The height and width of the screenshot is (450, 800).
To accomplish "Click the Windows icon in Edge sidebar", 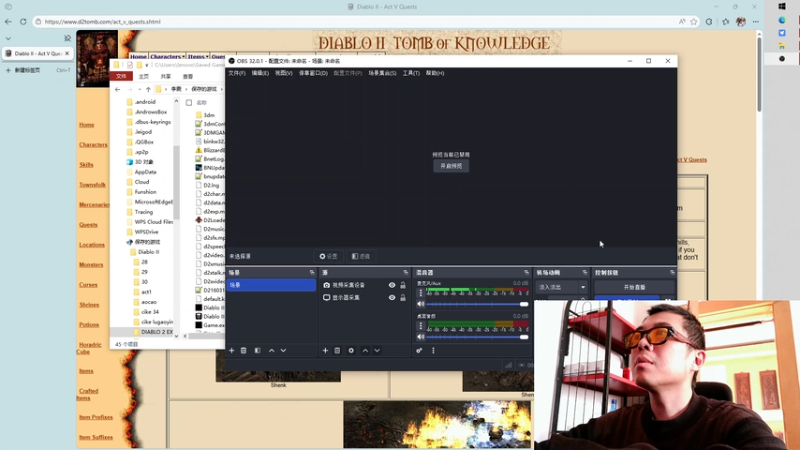I will tap(782, 7).
